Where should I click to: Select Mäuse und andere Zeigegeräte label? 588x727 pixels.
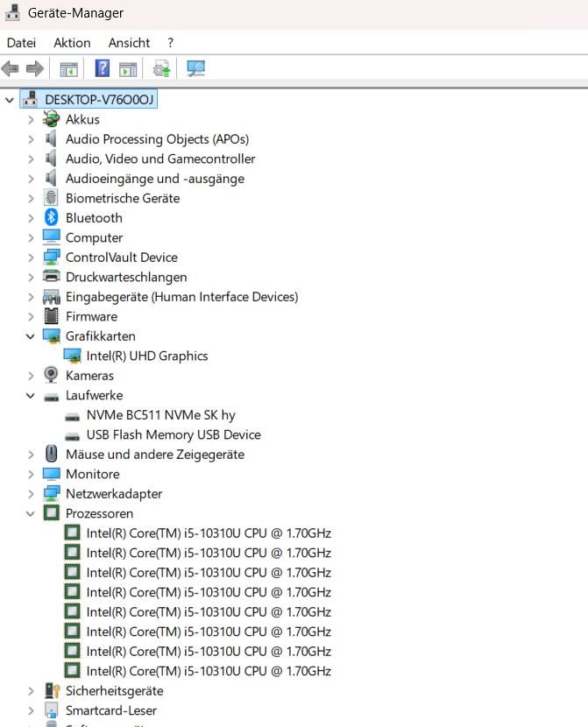coord(155,455)
